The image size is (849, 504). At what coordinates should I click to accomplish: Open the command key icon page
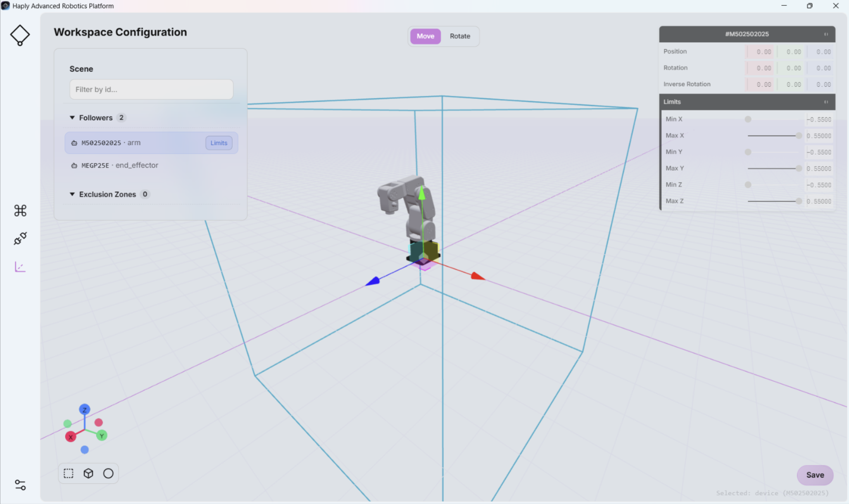(x=20, y=211)
